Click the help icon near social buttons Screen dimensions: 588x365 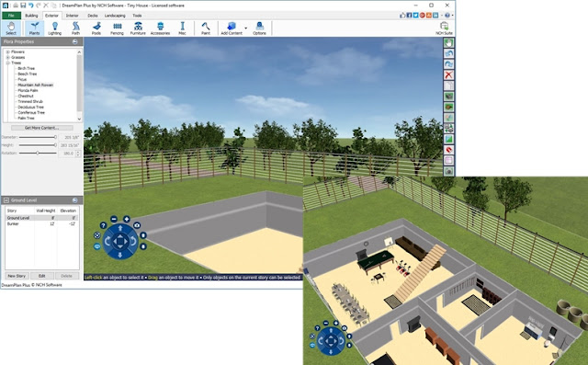[447, 16]
